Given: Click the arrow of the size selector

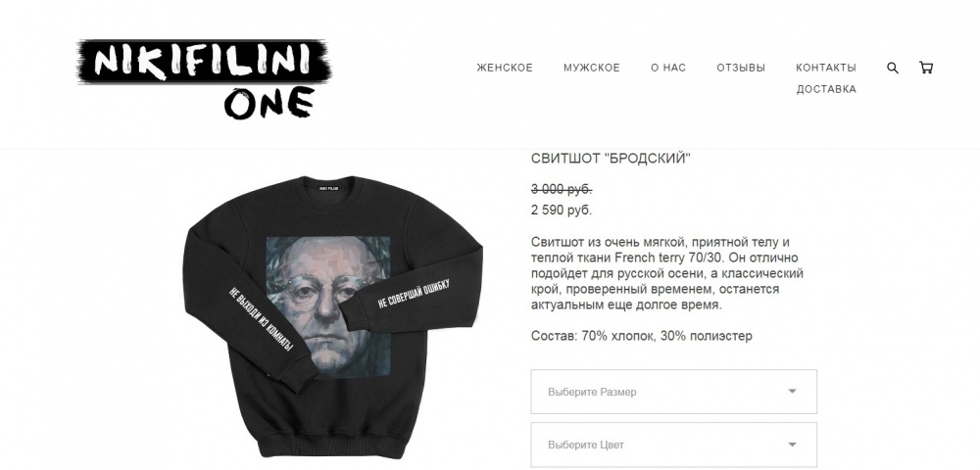Looking at the screenshot, I should click(792, 392).
